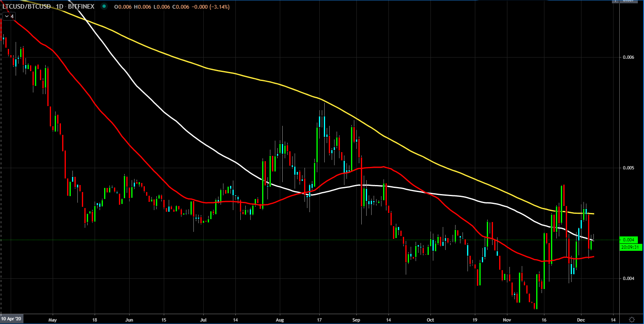644x324 pixels.
Task: Click the May time axis label
Action: click(x=52, y=319)
